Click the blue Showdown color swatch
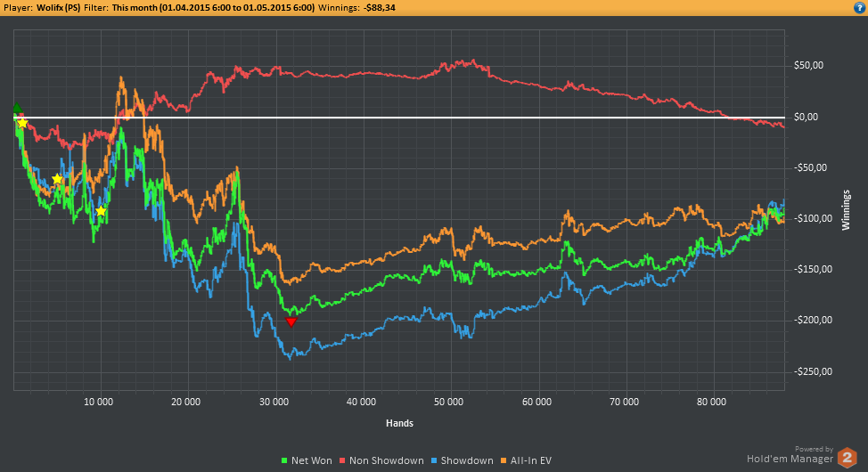The height and width of the screenshot is (472, 868). (434, 460)
